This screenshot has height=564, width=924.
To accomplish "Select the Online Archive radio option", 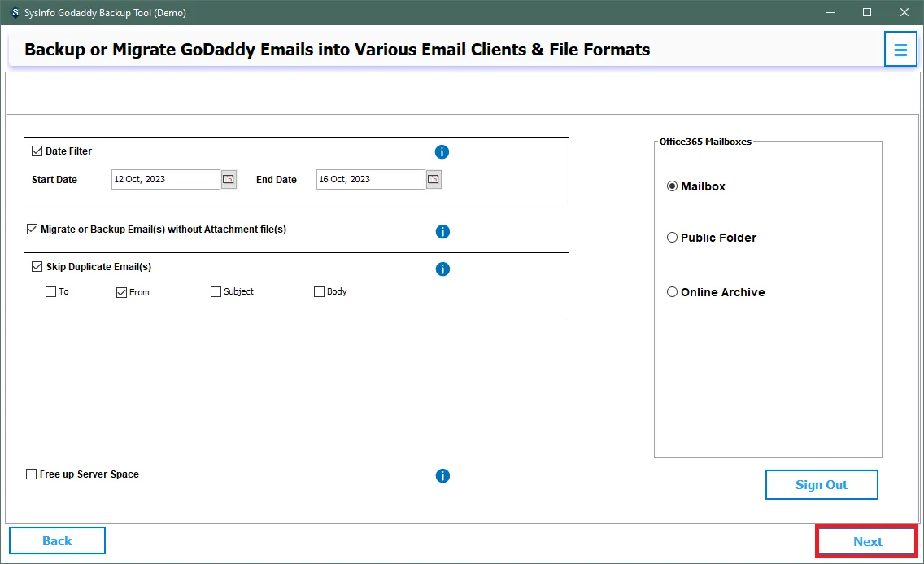I will (x=672, y=292).
